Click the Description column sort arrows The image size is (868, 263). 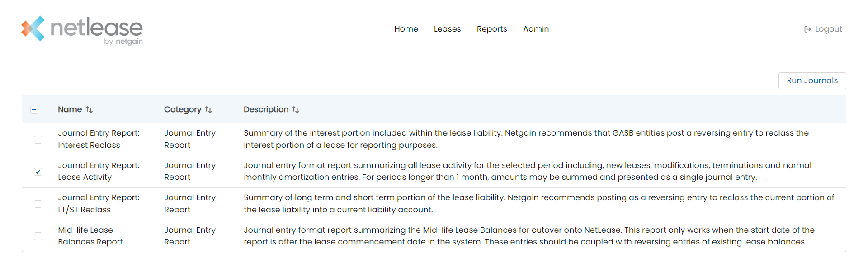[x=296, y=110]
